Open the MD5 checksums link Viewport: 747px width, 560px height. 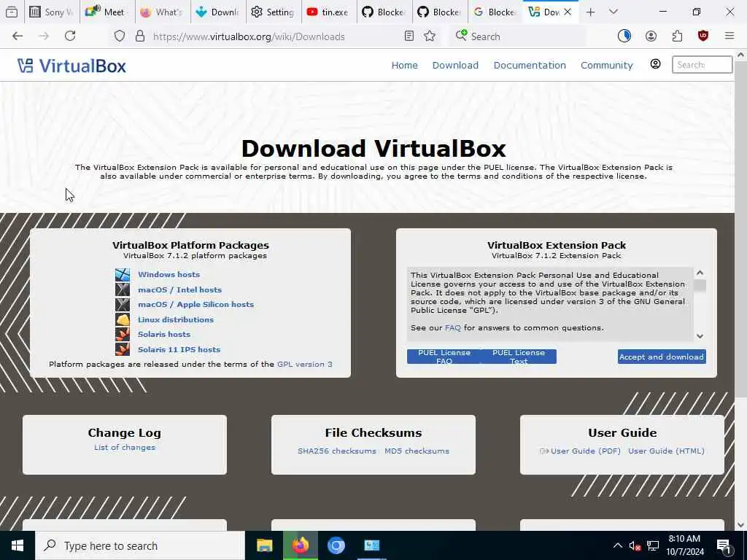click(417, 451)
